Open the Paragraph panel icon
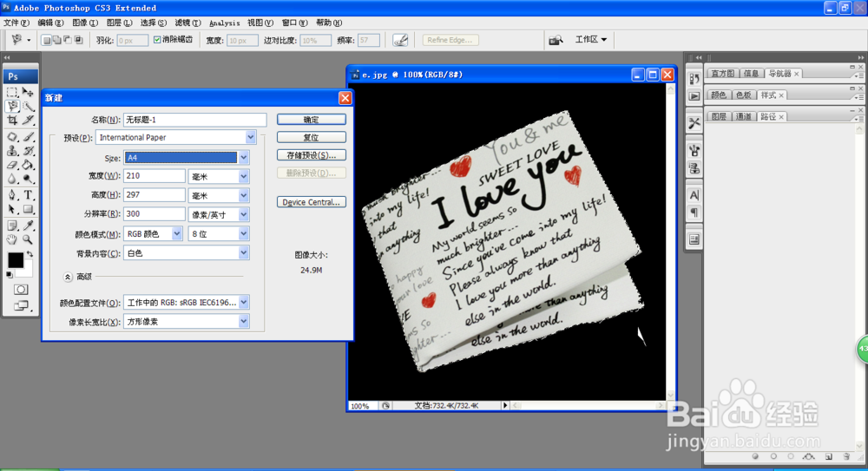The width and height of the screenshot is (868, 471). (x=694, y=213)
